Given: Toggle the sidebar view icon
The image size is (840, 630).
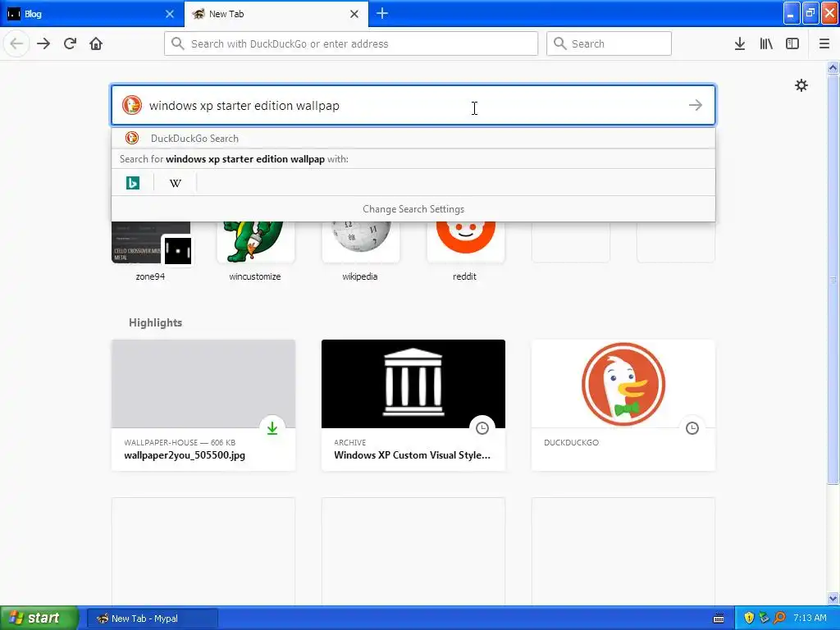Looking at the screenshot, I should pos(792,43).
